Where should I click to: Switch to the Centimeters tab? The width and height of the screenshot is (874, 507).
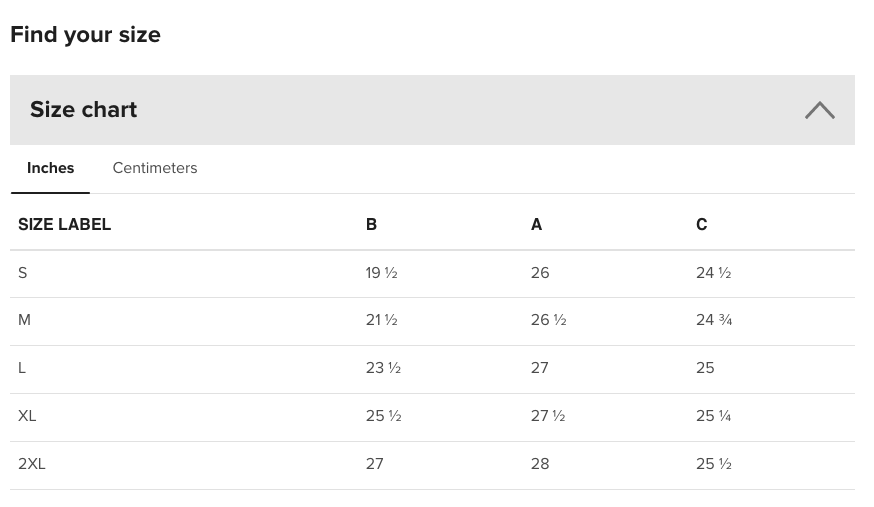155,168
